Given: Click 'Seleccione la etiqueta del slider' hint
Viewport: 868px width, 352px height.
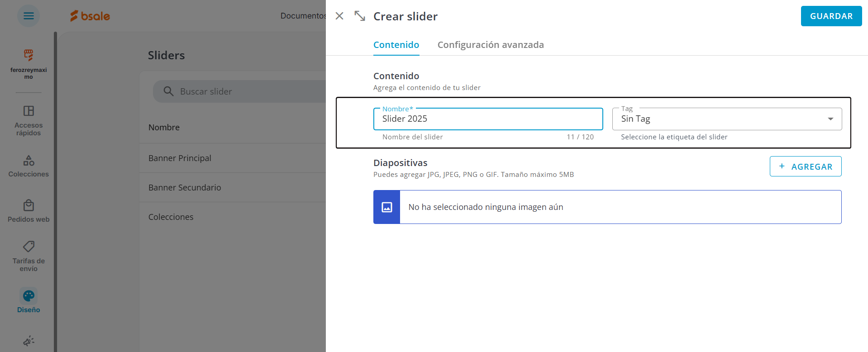Looking at the screenshot, I should (674, 137).
